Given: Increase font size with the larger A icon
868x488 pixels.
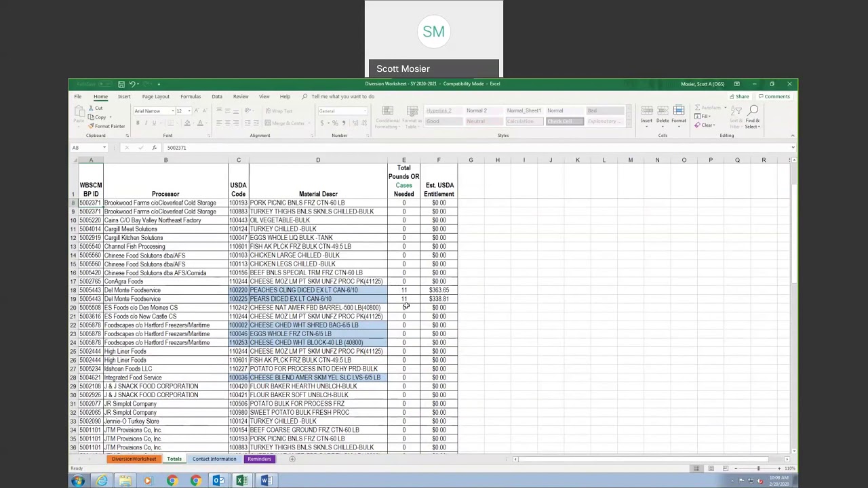Looking at the screenshot, I should pos(197,111).
